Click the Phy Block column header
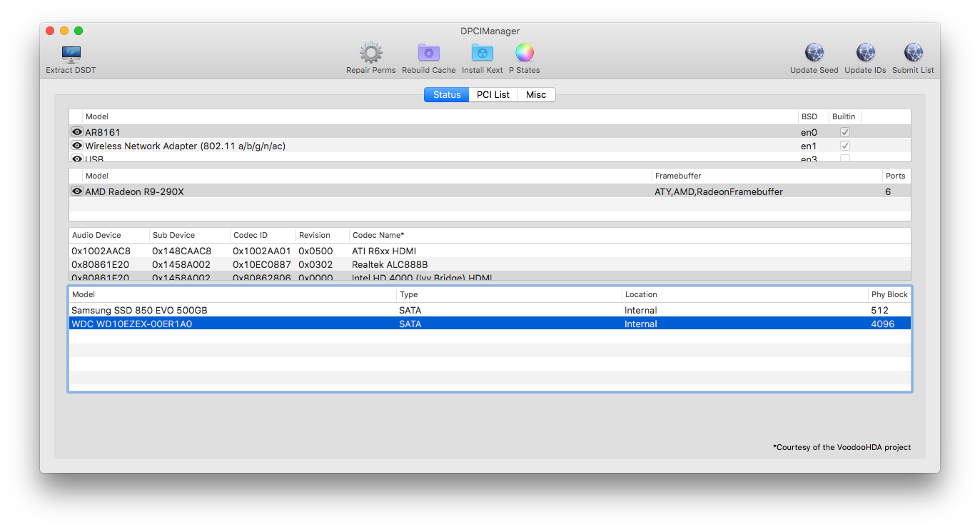 pyautogui.click(x=889, y=294)
